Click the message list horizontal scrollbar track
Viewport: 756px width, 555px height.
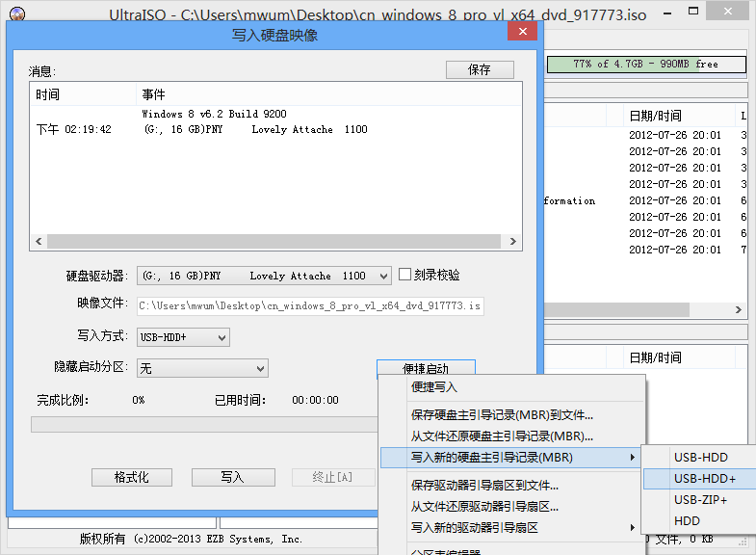click(x=274, y=241)
